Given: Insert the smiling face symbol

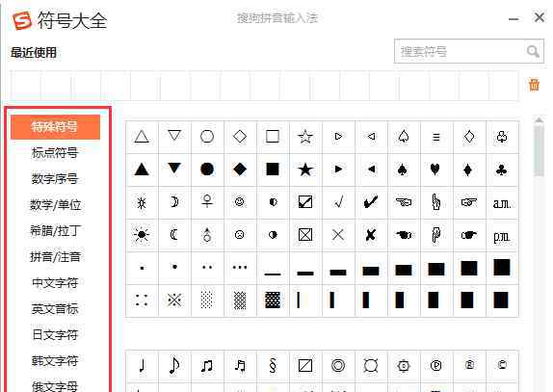Looking at the screenshot, I should click(240, 202).
